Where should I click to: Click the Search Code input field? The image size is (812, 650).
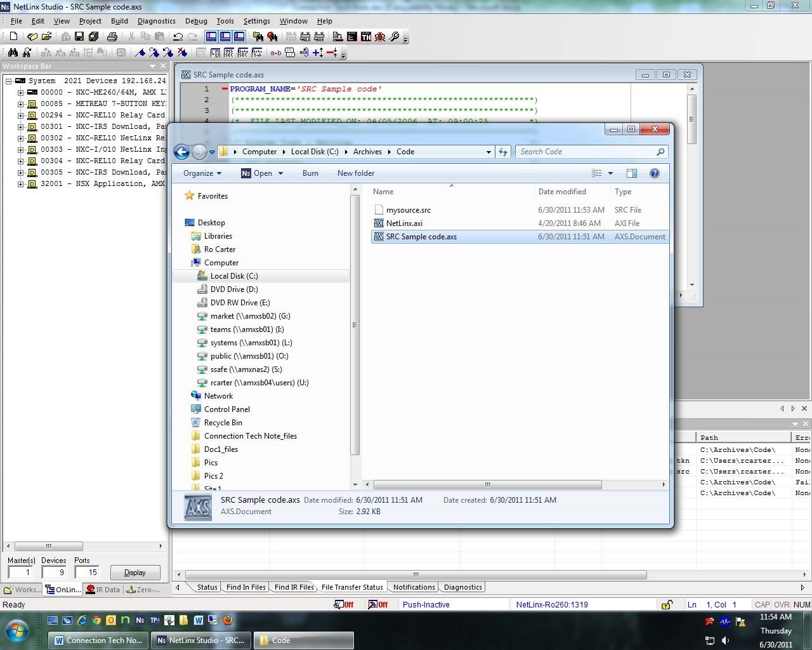[x=587, y=152]
